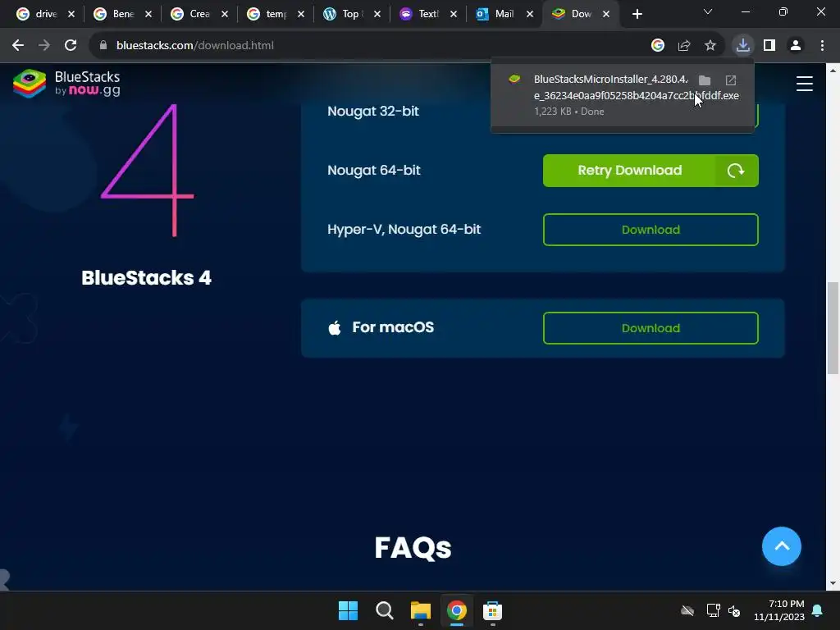Switch to the Outlook 'Mail' tab
The width and height of the screenshot is (840, 630).
pyautogui.click(x=496, y=14)
